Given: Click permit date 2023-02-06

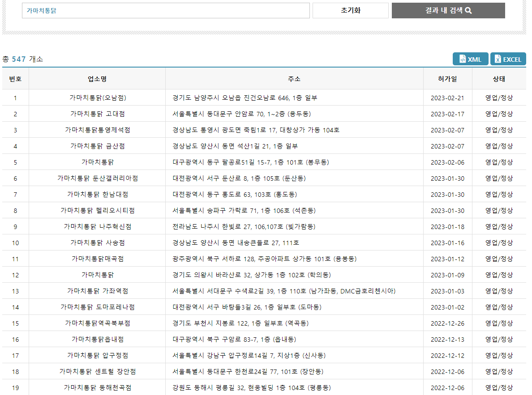Looking at the screenshot, I should pos(447,162).
